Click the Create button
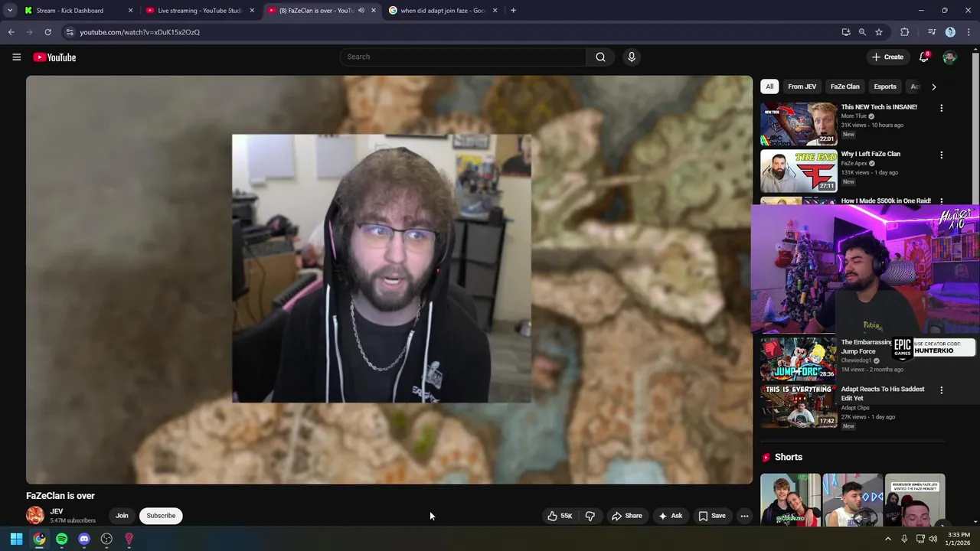This screenshot has width=980, height=551. coord(887,57)
